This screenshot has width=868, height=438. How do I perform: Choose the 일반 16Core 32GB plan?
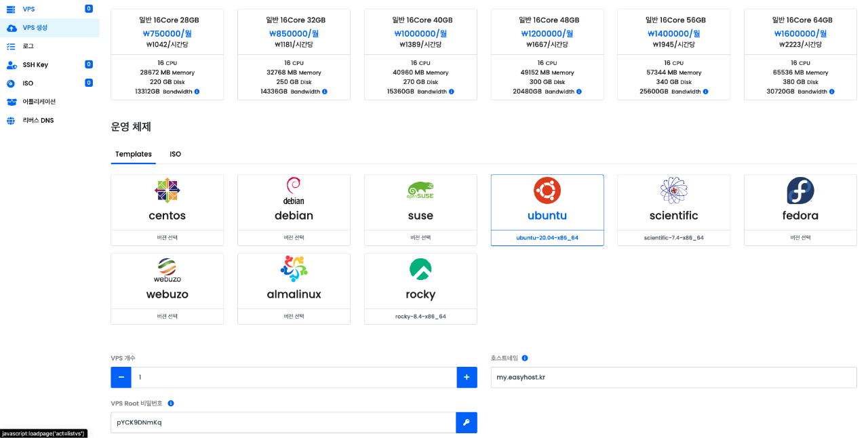(294, 54)
